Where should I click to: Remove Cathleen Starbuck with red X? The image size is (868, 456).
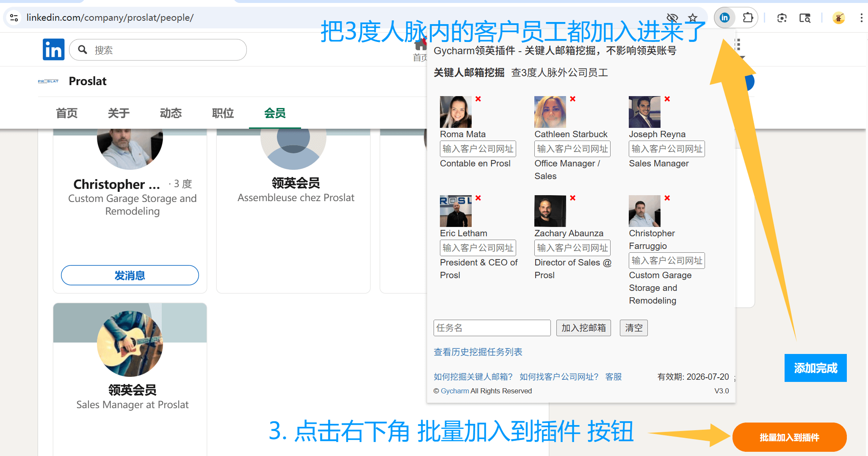click(572, 99)
